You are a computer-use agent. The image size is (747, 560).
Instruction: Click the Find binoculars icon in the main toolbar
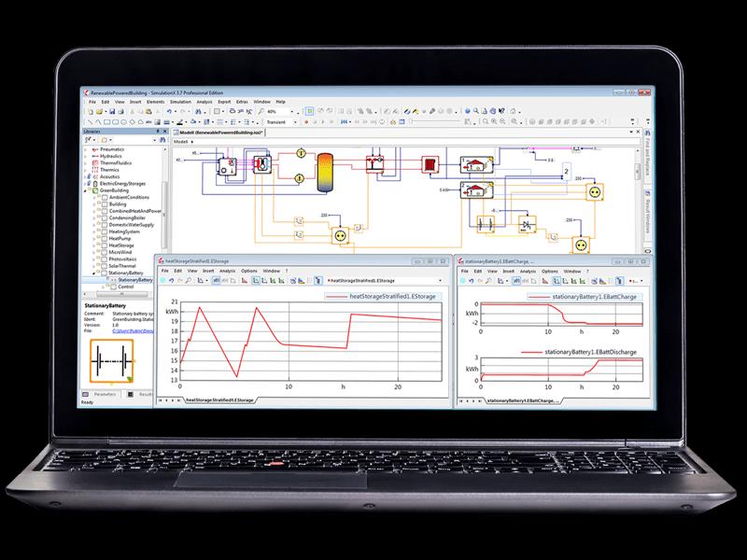[x=198, y=111]
